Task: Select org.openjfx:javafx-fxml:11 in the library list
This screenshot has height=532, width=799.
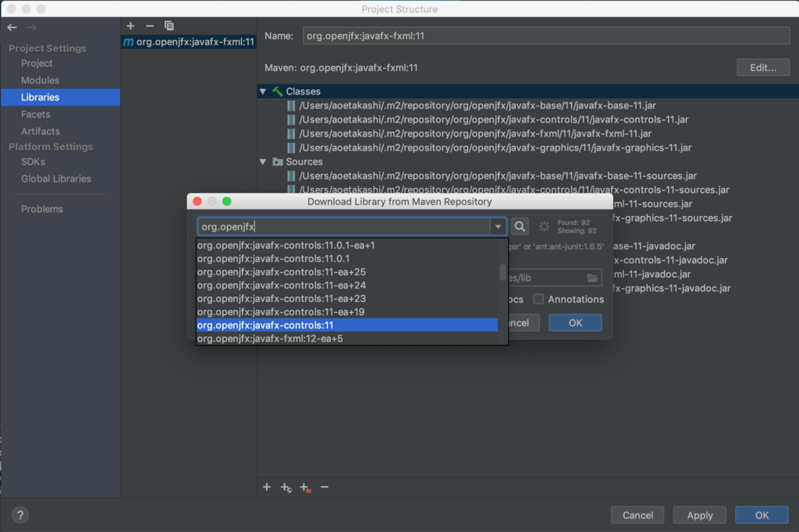Action: click(x=189, y=42)
